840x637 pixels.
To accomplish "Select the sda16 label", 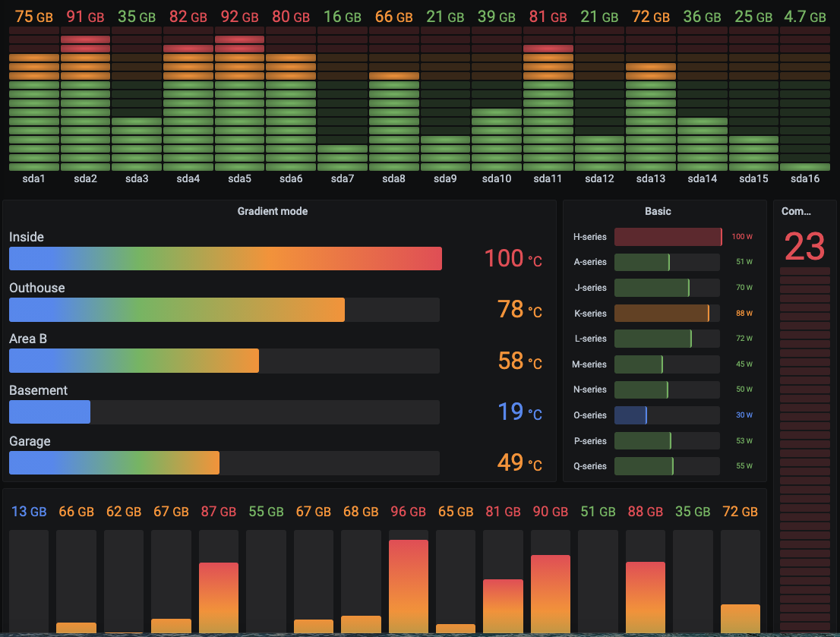I will [x=804, y=179].
